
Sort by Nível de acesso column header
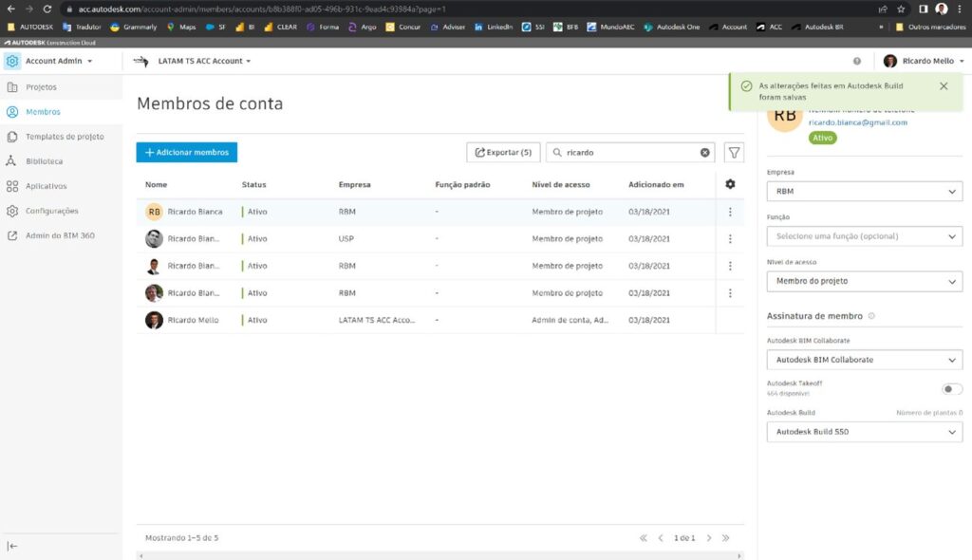click(560, 185)
